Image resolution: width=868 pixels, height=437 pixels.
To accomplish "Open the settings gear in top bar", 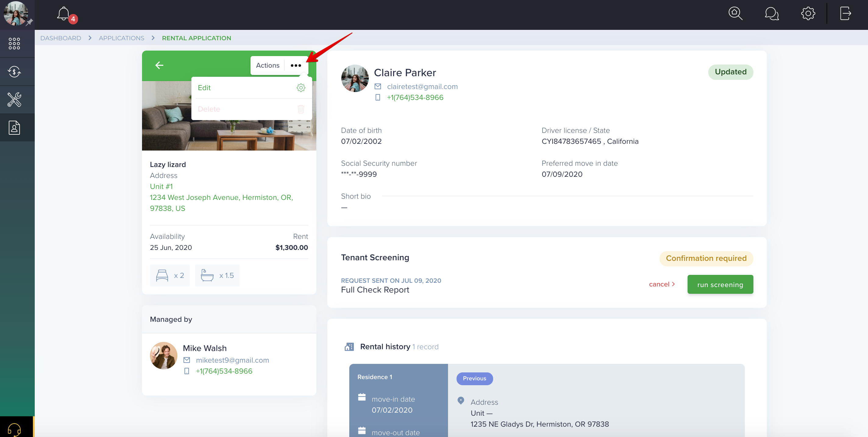I will click(808, 14).
